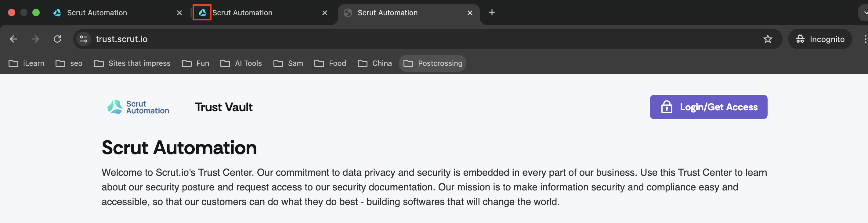Reload the trust.scrut.io page
Image resolution: width=868 pixels, height=223 pixels.
click(57, 39)
